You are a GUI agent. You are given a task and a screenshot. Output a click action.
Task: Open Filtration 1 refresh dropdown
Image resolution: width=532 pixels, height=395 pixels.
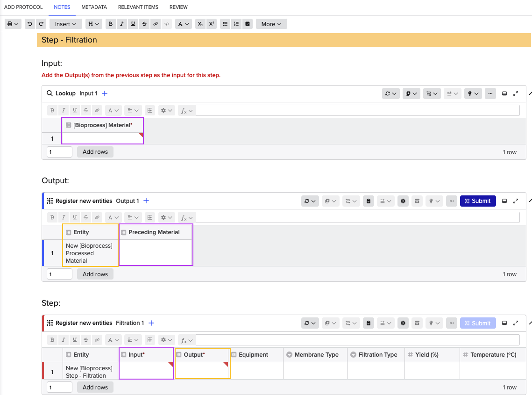pos(310,323)
